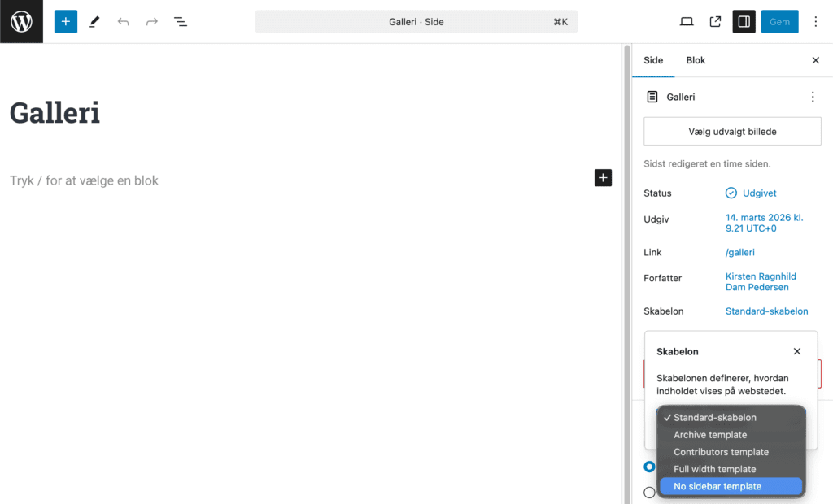View site via the external link icon
Image resolution: width=833 pixels, height=504 pixels.
point(715,21)
